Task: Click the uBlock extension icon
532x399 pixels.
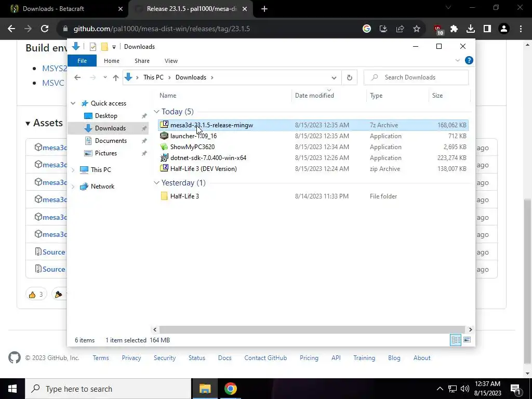Action: tap(438, 30)
